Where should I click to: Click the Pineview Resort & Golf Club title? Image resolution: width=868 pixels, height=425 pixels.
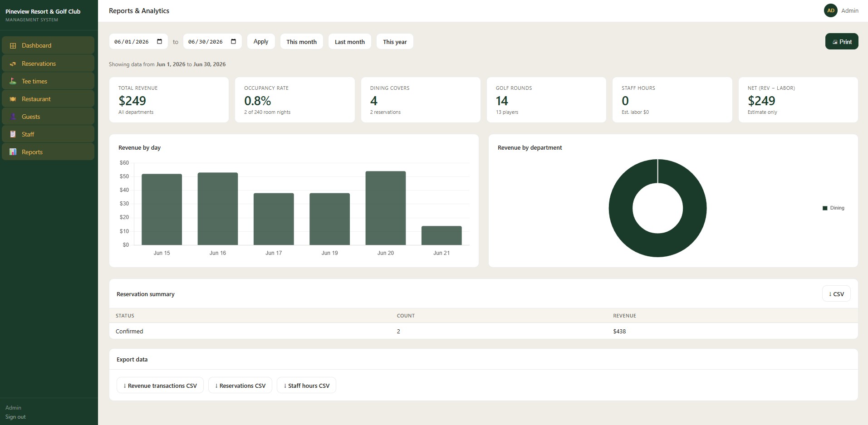point(43,11)
